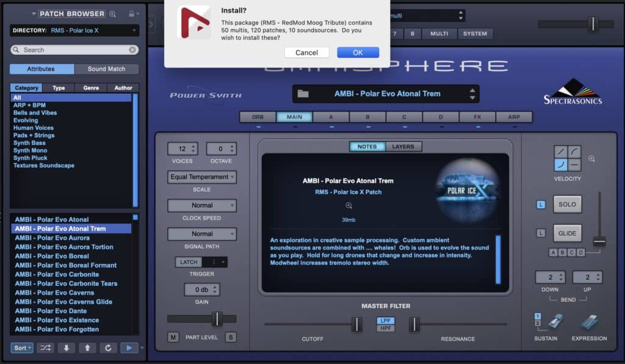625x364 pixels.
Task: Select the concave velocity curve icon
Action: 560,164
